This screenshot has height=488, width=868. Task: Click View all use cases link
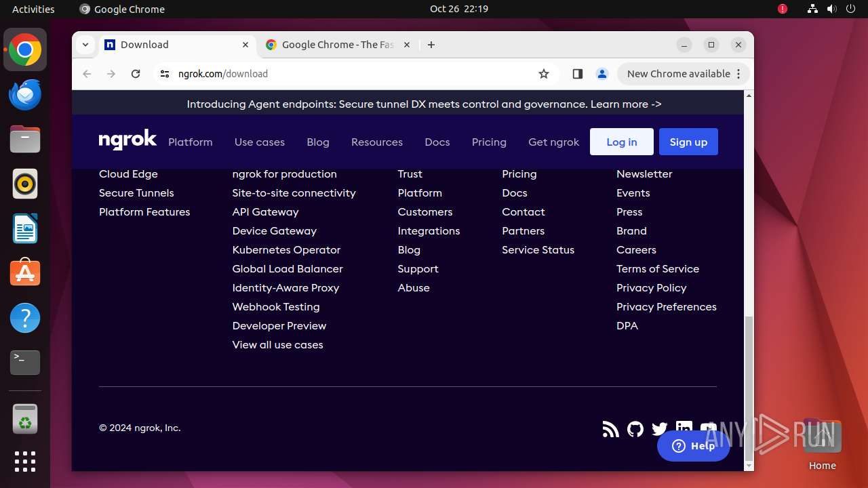coord(277,344)
